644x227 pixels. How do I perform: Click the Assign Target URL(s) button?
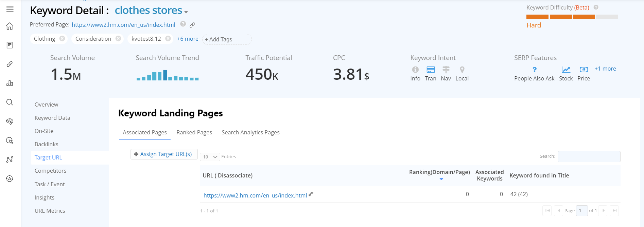(x=163, y=154)
